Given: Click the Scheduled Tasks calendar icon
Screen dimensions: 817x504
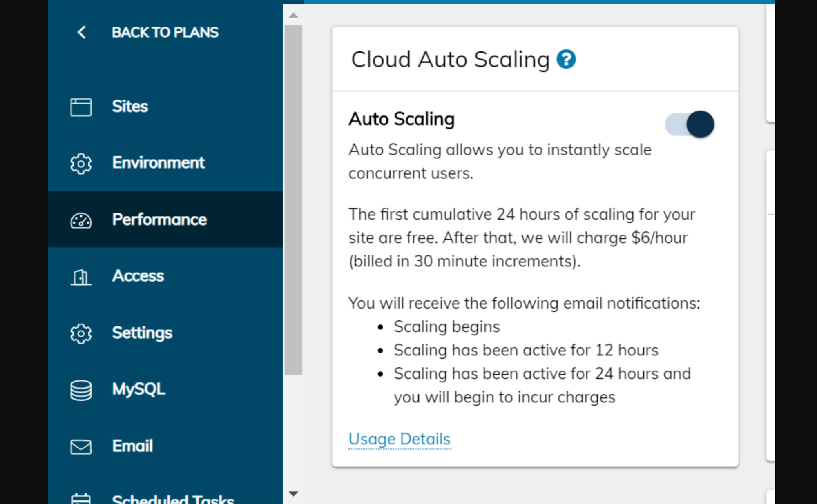Looking at the screenshot, I should coord(81,499).
